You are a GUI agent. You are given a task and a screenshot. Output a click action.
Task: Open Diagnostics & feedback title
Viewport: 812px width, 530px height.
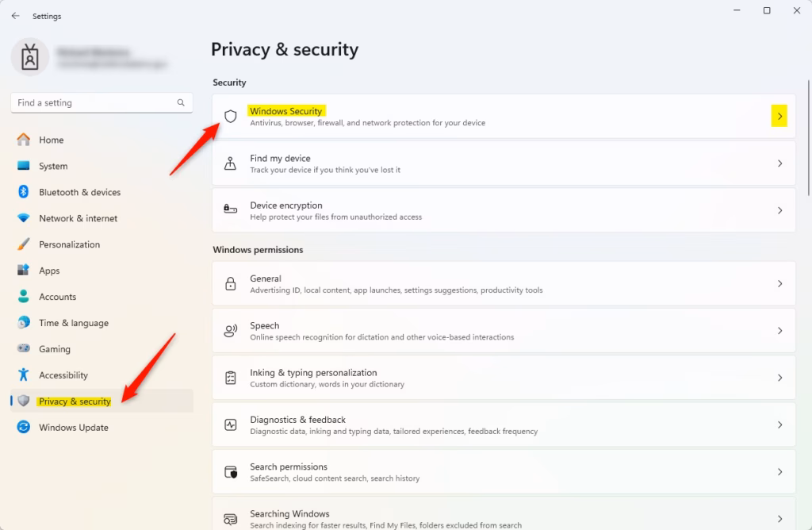click(x=298, y=420)
